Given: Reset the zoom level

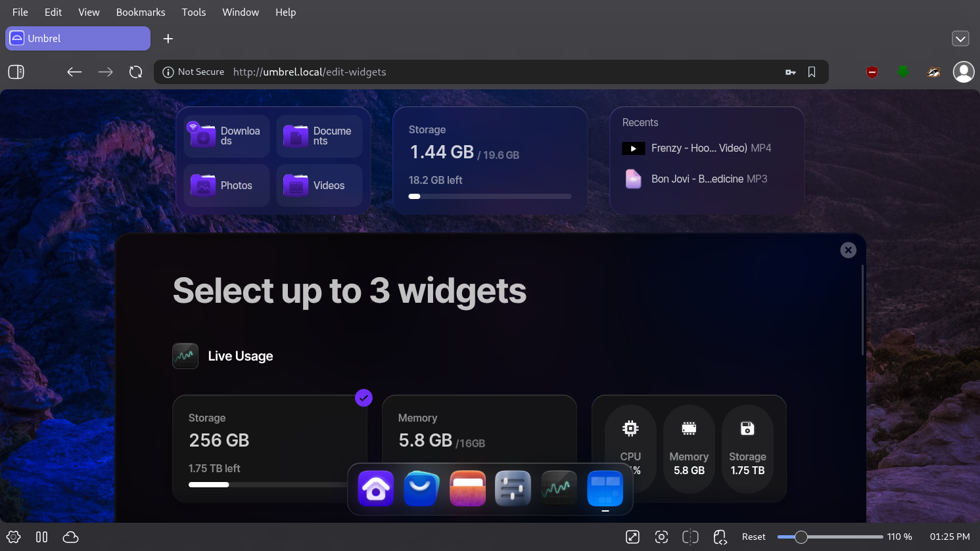Looking at the screenshot, I should [x=754, y=537].
